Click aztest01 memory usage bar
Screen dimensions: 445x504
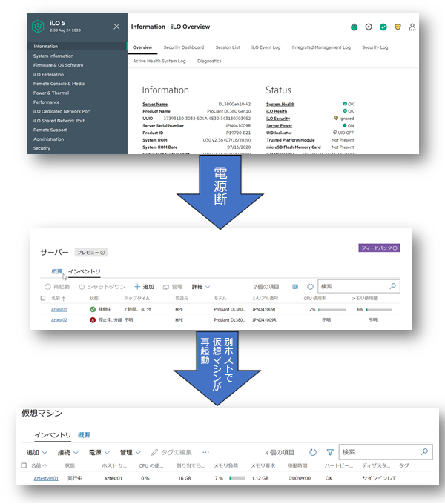tap(378, 310)
